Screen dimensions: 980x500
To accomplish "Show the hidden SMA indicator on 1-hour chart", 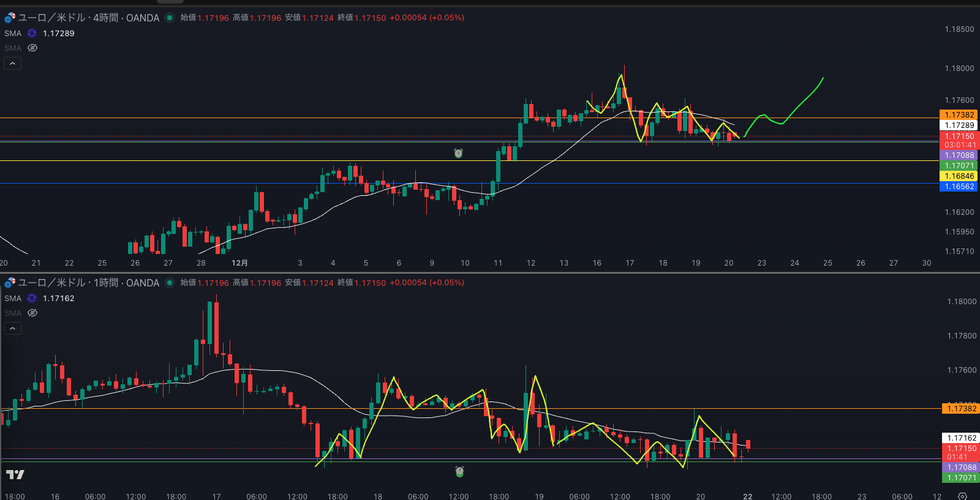I will tap(32, 313).
